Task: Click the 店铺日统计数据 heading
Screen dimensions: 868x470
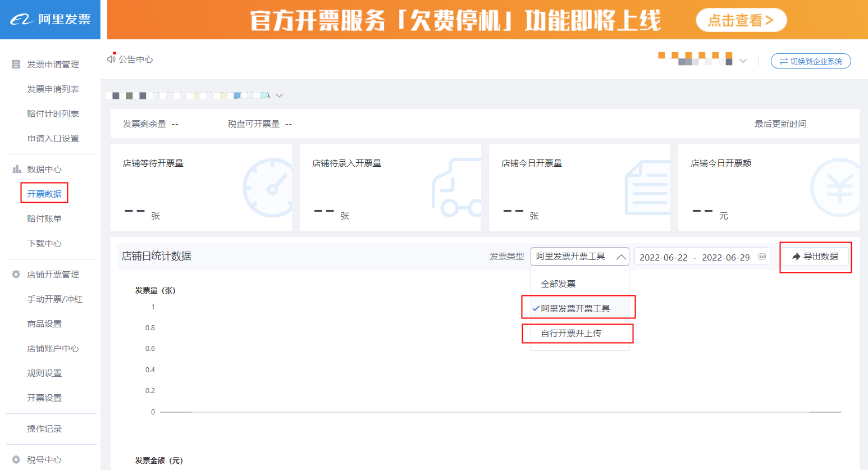Action: [157, 256]
